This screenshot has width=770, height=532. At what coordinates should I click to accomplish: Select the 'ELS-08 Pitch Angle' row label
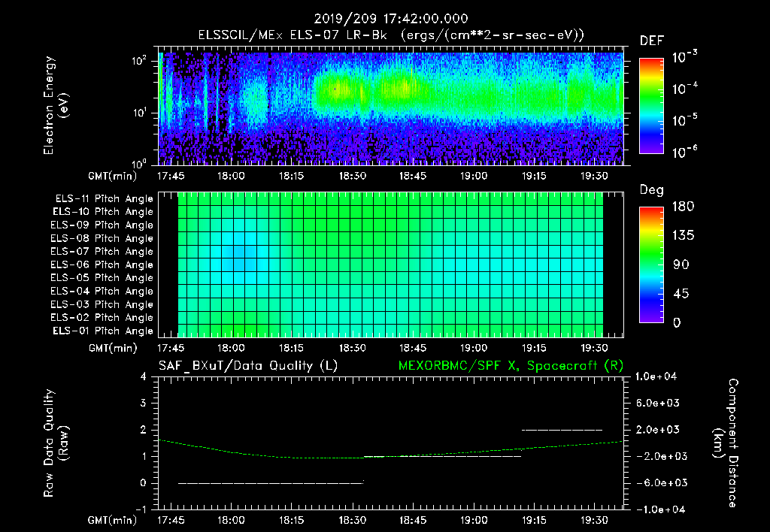pos(102,238)
